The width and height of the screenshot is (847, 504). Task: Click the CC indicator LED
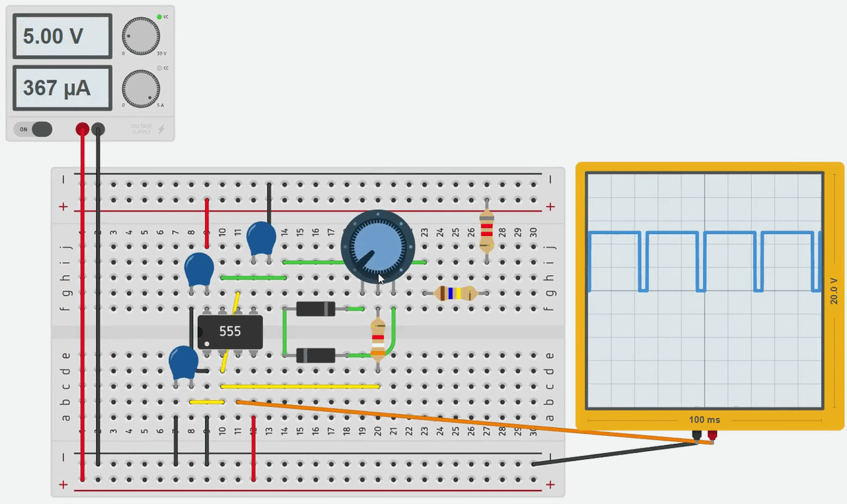159,68
